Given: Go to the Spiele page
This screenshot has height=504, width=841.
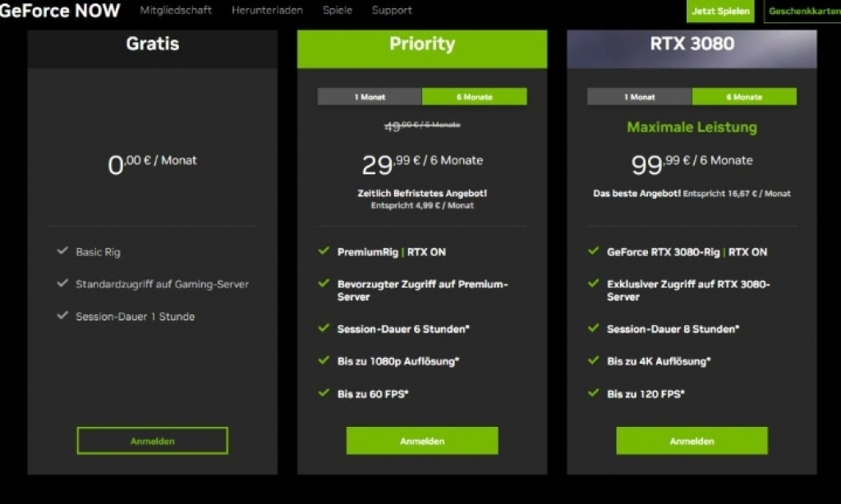Looking at the screenshot, I should (338, 11).
